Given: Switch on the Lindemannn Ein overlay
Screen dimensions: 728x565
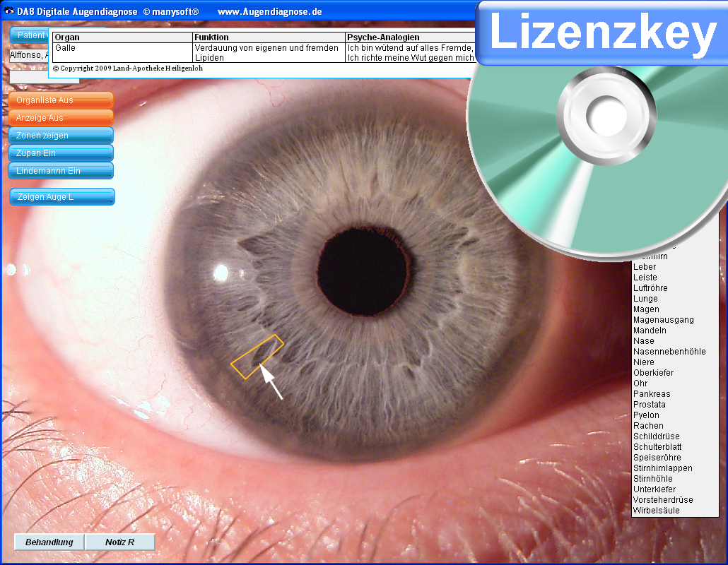Looking at the screenshot, I should coord(61,171).
